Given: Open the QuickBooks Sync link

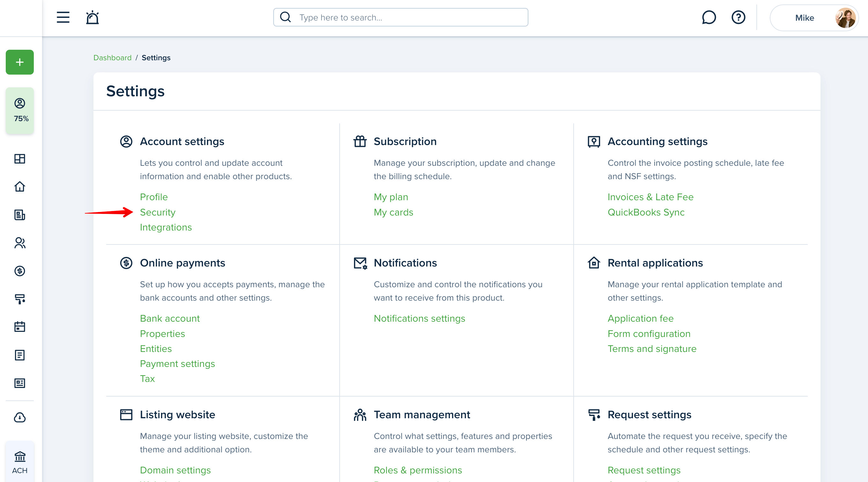Looking at the screenshot, I should pyautogui.click(x=646, y=212).
